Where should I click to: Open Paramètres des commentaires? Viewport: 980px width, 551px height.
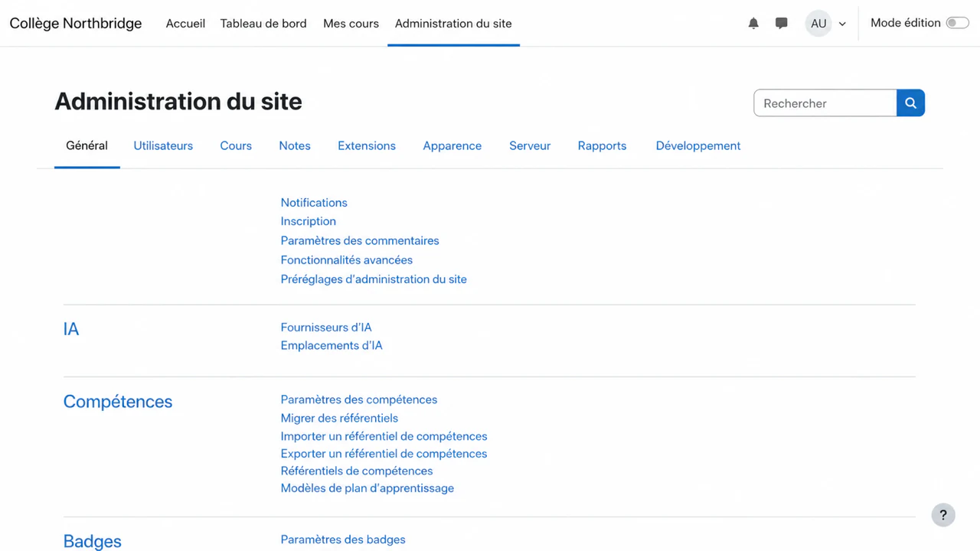(x=360, y=240)
